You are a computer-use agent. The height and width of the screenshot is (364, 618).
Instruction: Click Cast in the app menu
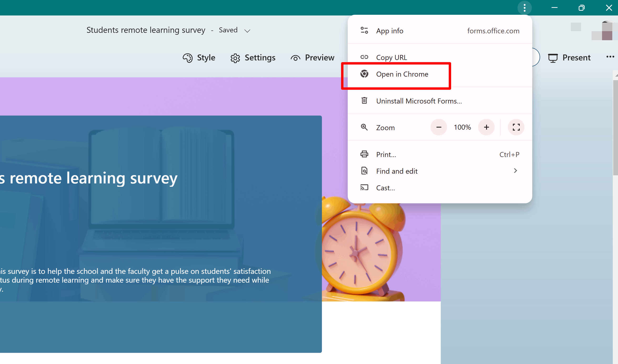[x=385, y=188]
